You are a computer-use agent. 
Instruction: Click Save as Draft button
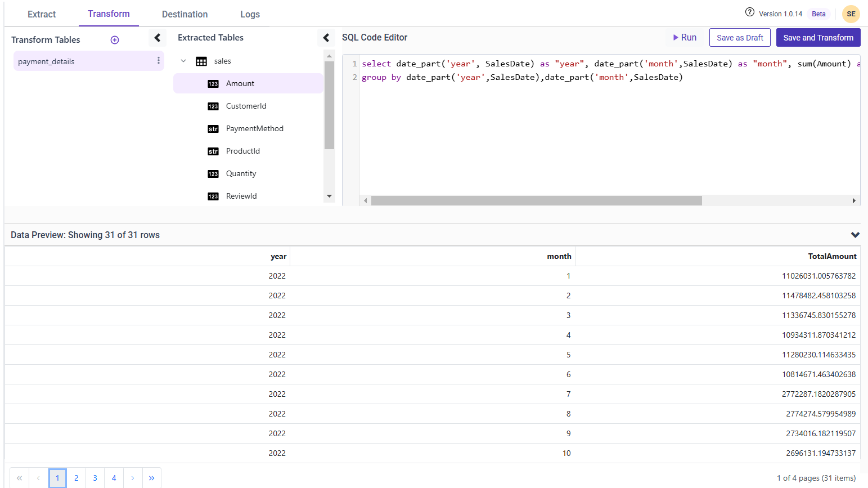739,38
